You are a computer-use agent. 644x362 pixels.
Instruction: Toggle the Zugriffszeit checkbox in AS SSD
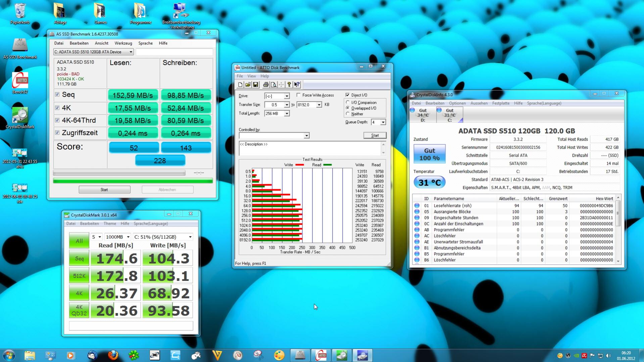[x=57, y=133]
